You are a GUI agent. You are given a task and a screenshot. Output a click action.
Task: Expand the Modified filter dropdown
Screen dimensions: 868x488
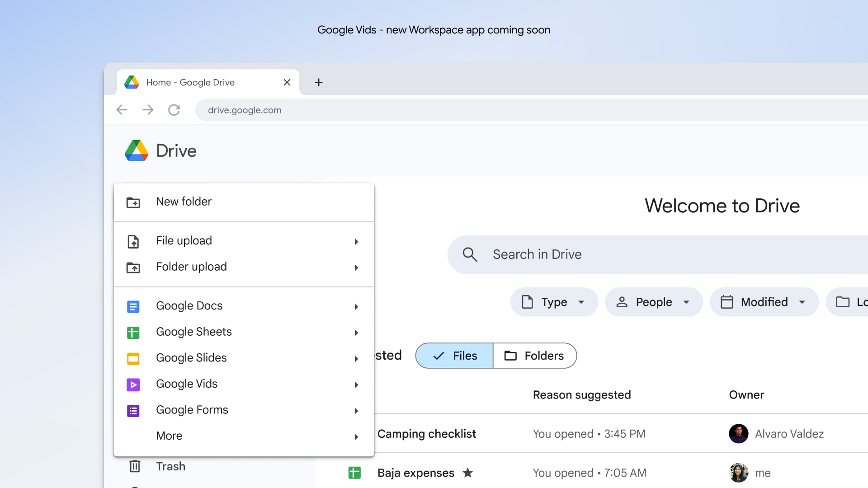pos(764,302)
